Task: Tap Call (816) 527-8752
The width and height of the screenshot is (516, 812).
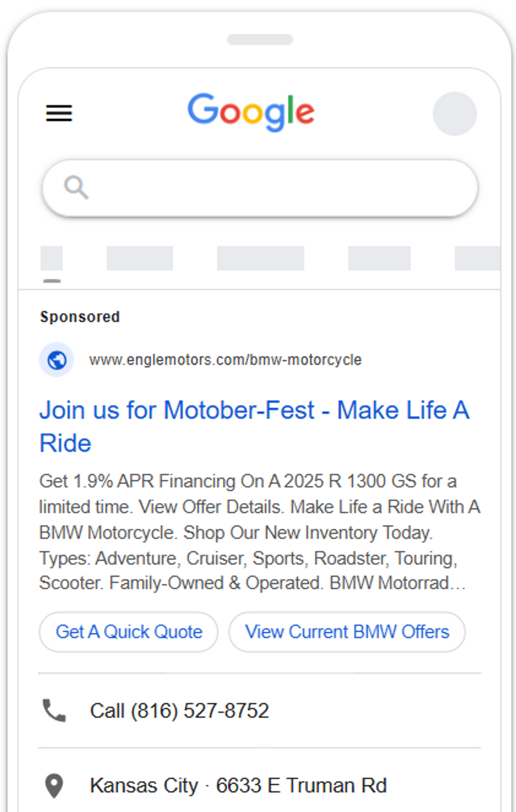Action: [x=179, y=710]
